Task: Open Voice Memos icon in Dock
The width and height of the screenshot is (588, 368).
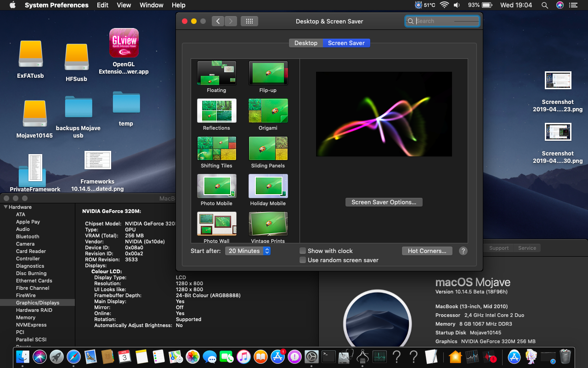Action: 489,356
